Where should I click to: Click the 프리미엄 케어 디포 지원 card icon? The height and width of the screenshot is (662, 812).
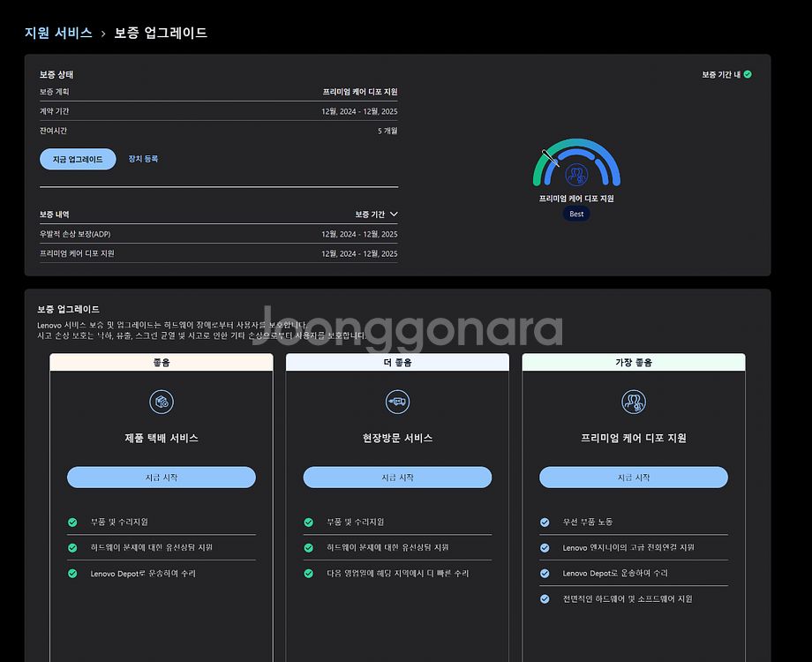click(634, 402)
